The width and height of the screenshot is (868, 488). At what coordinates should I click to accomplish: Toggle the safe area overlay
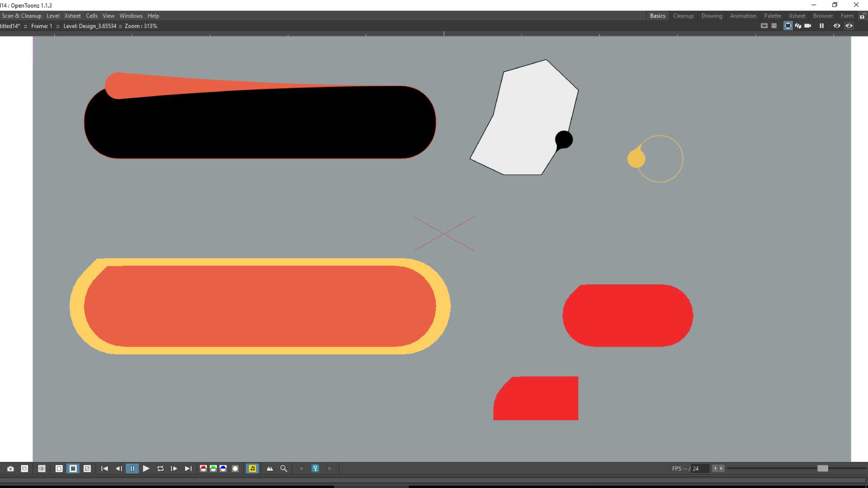pos(764,26)
